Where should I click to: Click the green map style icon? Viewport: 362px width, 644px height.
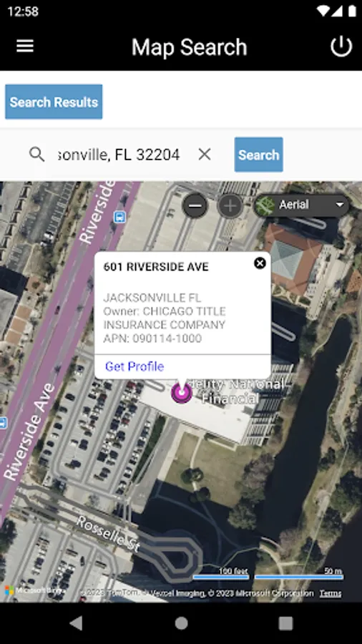265,205
